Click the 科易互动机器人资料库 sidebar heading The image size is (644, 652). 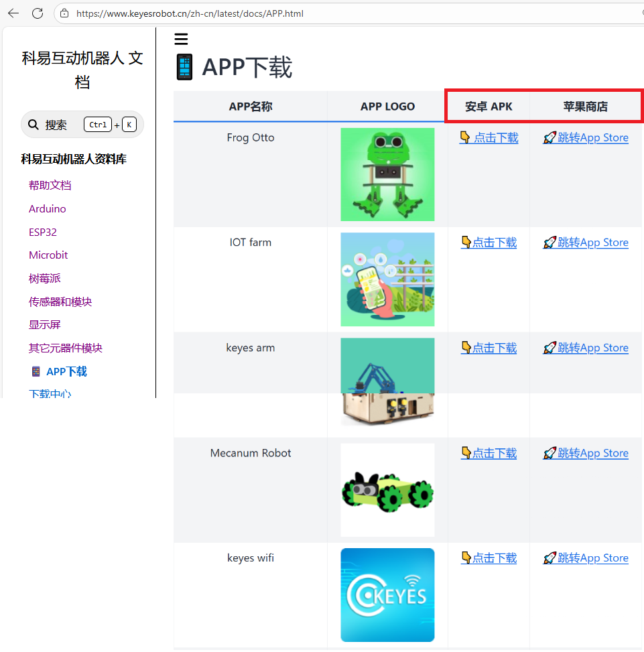[x=74, y=159]
